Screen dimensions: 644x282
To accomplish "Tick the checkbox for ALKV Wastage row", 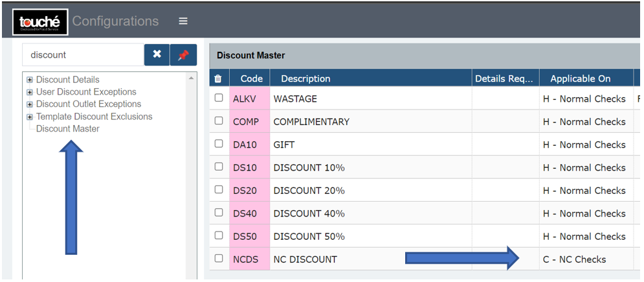I will 219,99.
